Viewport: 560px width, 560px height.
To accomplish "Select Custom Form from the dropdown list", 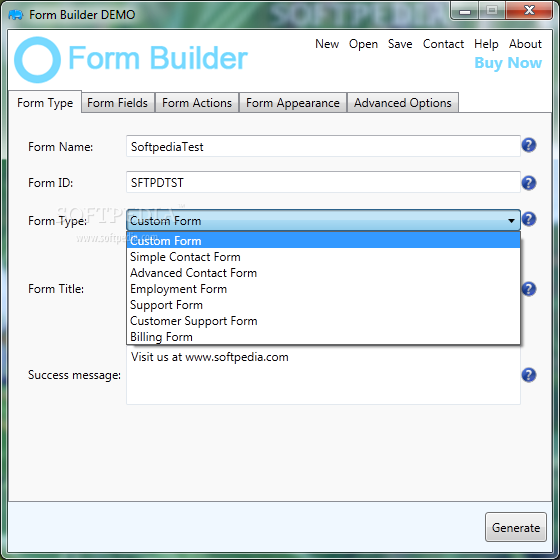I will click(x=323, y=240).
